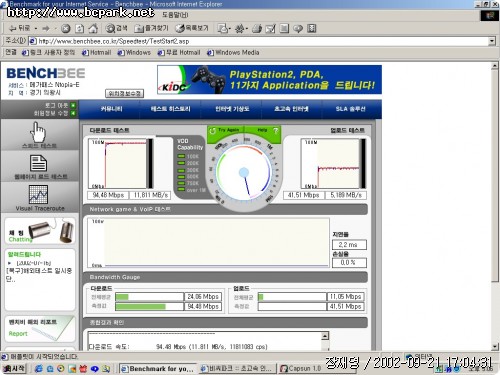This screenshot has height=375, width=500.
Task: Click the page scrollbar down arrow
Action: point(495,347)
